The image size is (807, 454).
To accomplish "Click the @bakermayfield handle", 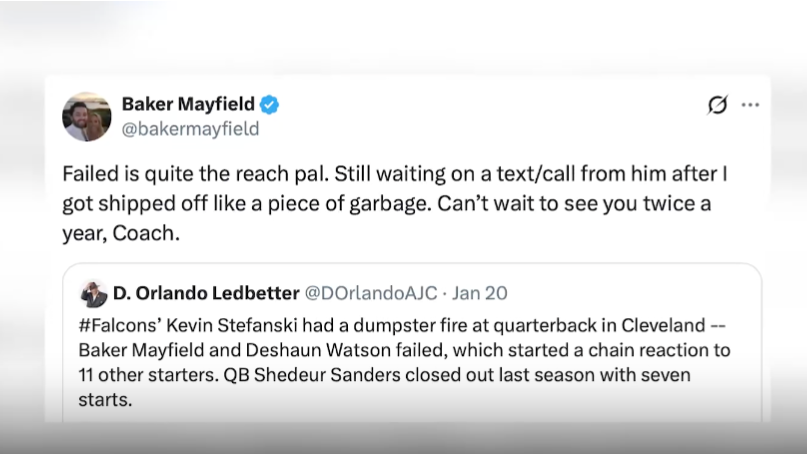I will click(x=190, y=128).
